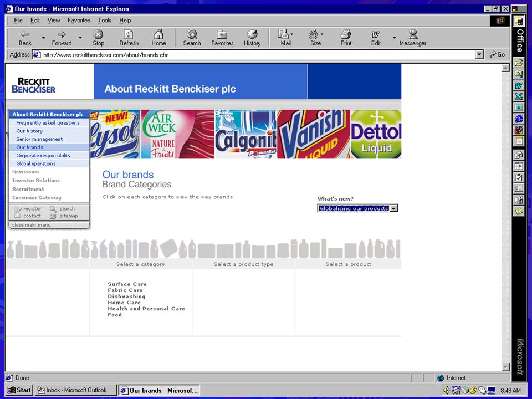Open the Global operations link
This screenshot has width=532, height=399.
point(36,163)
